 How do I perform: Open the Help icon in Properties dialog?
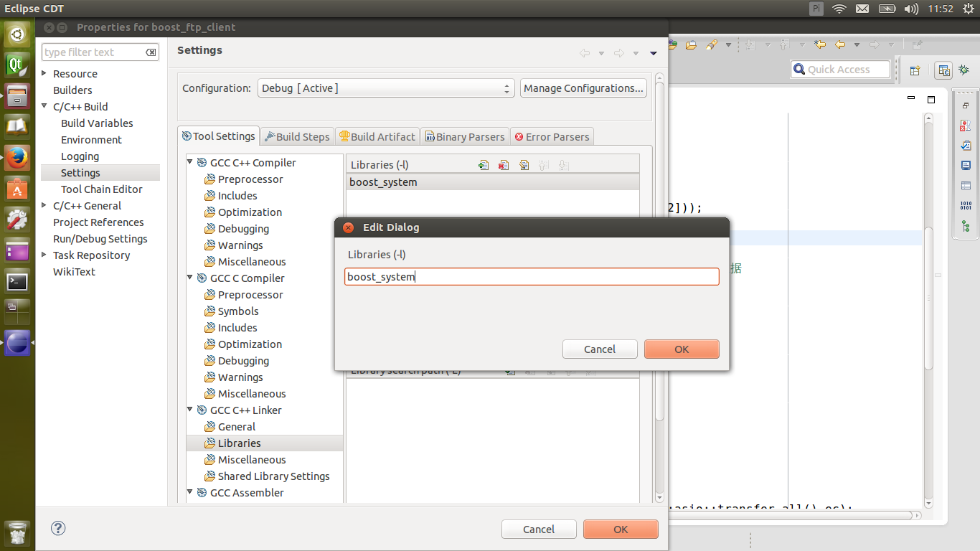tap(58, 528)
